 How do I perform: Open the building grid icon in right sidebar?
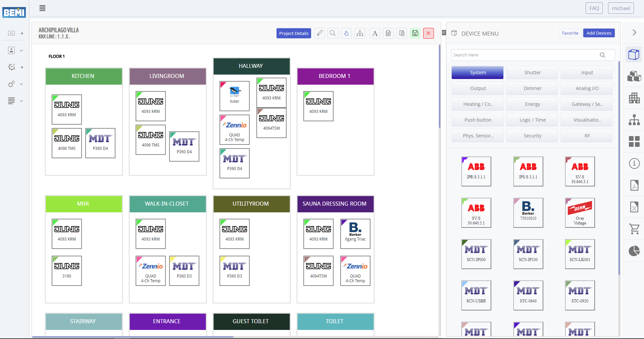coord(634,98)
